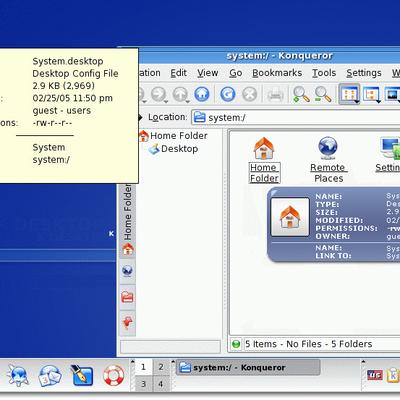Open View menu

207,73
